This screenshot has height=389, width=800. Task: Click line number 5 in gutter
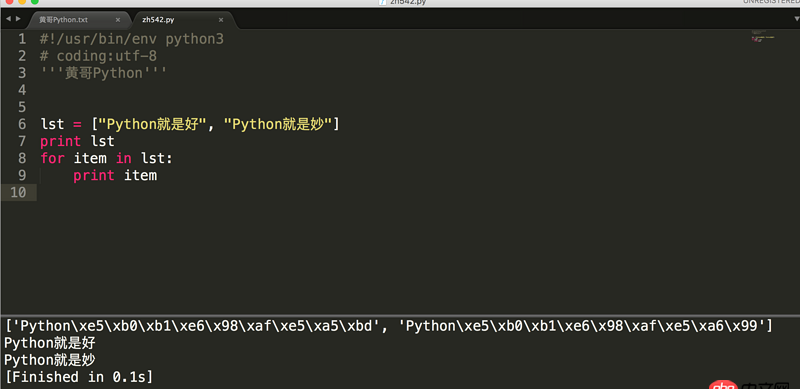click(x=21, y=107)
